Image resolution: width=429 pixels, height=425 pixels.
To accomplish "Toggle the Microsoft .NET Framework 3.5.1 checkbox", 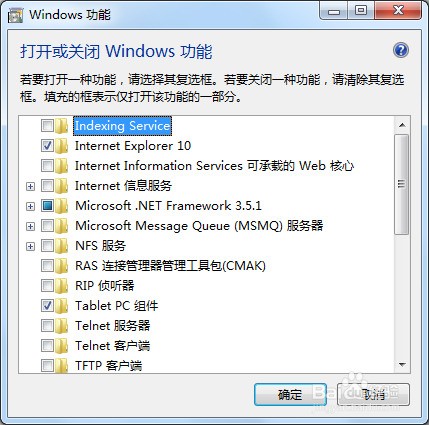I will coord(47,206).
